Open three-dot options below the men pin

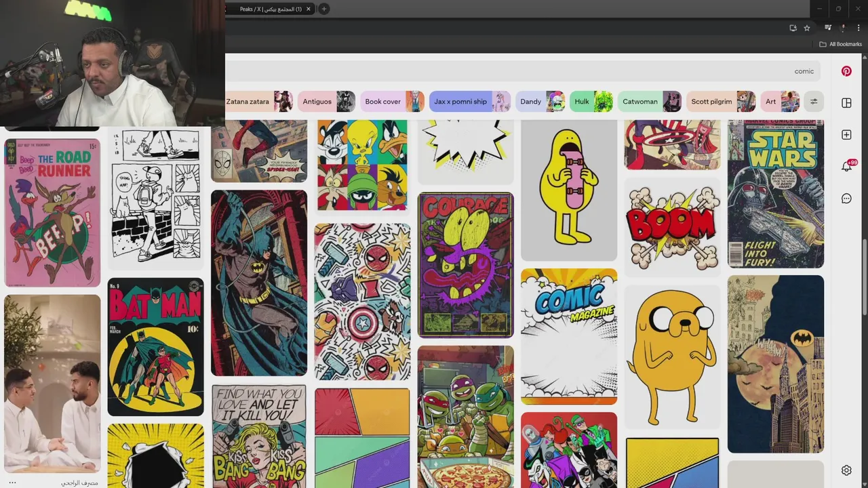(12, 483)
